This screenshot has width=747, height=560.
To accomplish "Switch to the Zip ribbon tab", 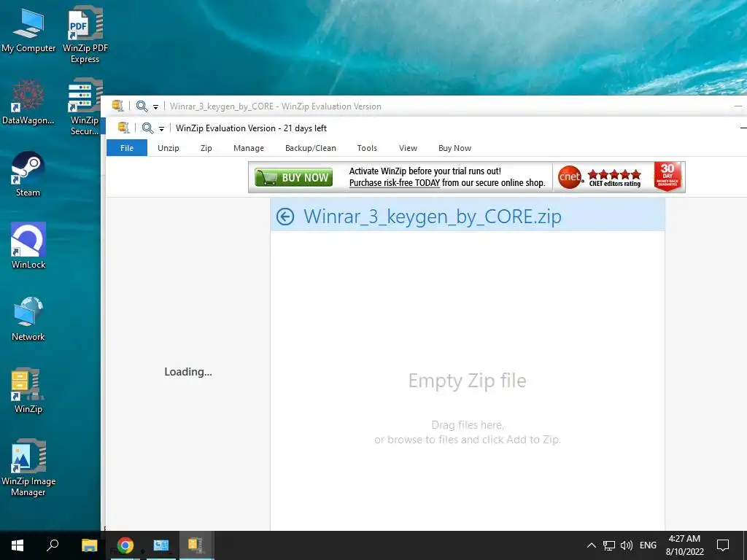I will (x=206, y=148).
